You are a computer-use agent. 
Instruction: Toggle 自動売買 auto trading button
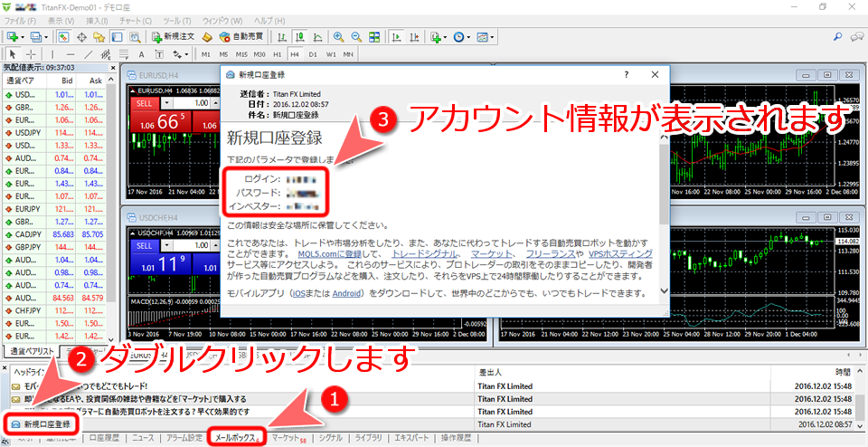pos(241,37)
